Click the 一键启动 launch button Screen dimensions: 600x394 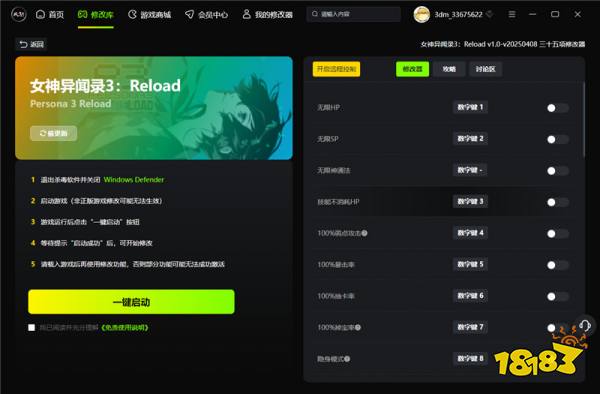click(131, 302)
